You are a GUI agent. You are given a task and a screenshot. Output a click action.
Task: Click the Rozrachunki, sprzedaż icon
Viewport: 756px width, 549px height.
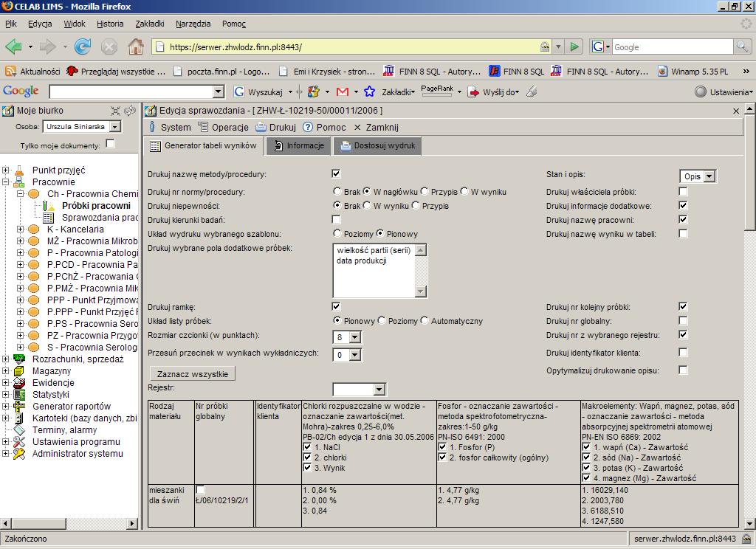pos(19,359)
